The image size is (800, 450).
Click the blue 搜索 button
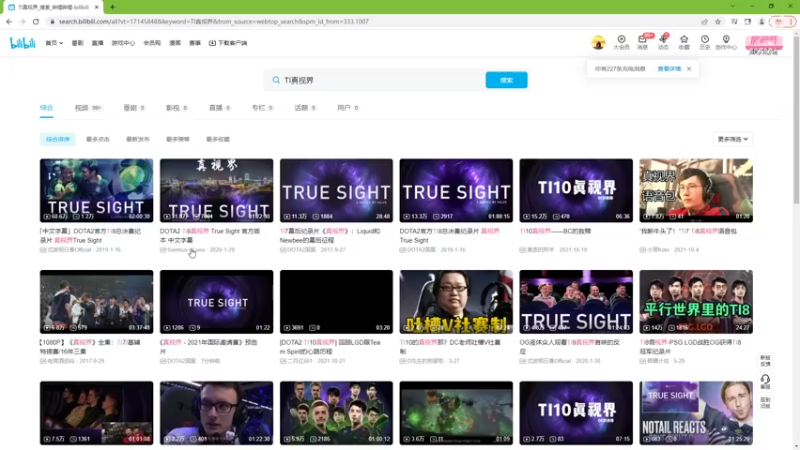(x=507, y=80)
